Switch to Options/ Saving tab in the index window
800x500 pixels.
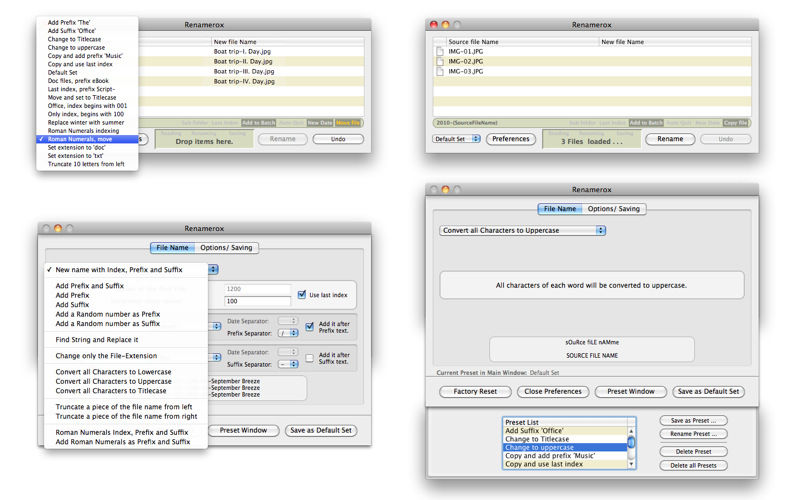(227, 247)
